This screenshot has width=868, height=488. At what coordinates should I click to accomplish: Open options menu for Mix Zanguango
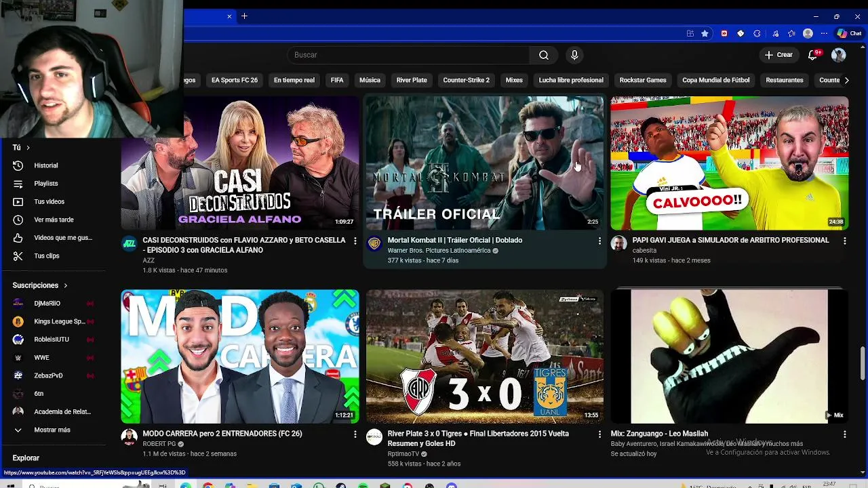pyautogui.click(x=844, y=434)
